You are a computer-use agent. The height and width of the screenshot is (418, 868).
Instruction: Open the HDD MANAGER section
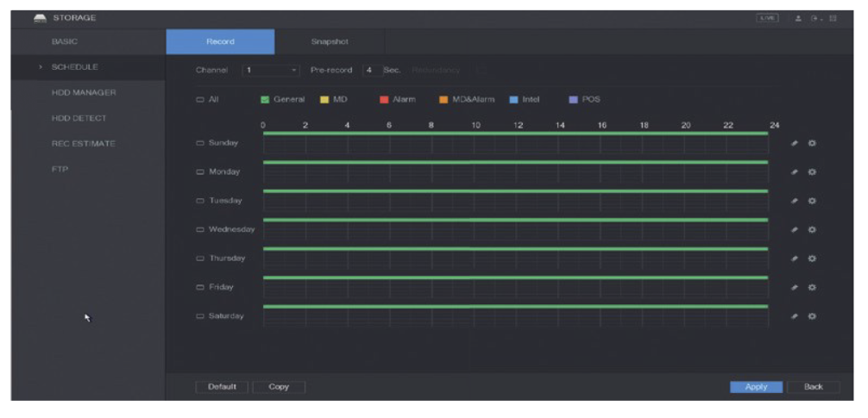(85, 92)
